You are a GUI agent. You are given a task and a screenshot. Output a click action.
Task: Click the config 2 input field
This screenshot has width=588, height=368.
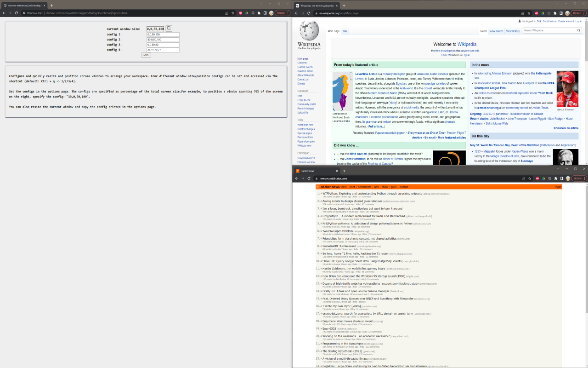tap(163, 40)
